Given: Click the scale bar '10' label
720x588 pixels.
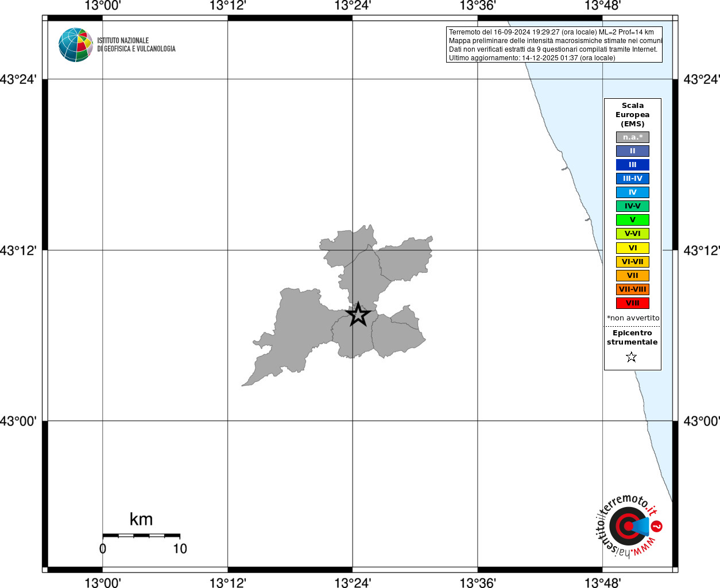Looking at the screenshot, I should pyautogui.click(x=180, y=548).
